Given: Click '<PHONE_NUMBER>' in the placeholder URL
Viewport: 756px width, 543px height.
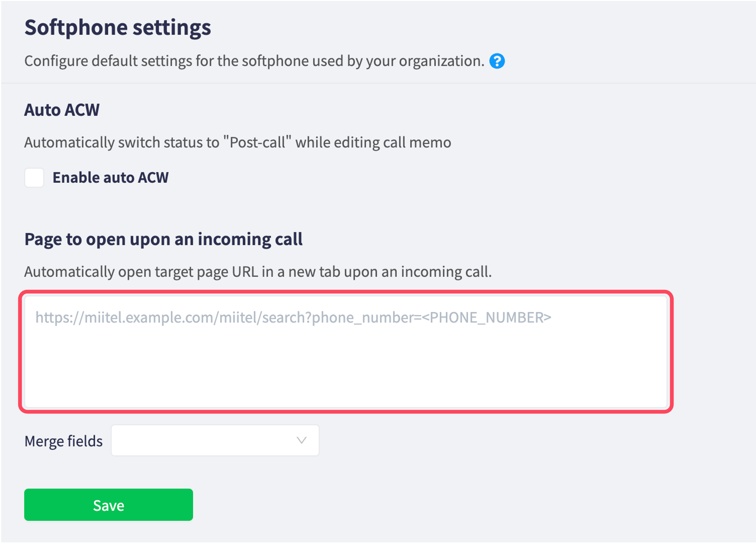Looking at the screenshot, I should point(487,317).
